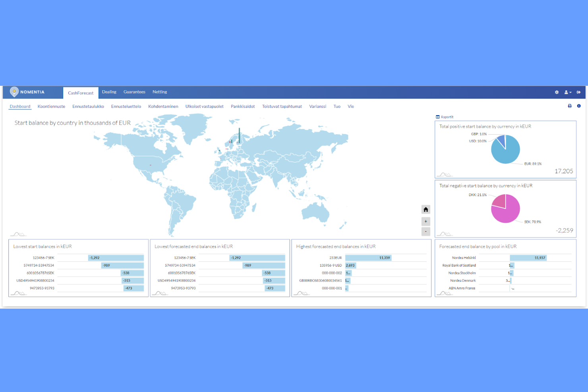This screenshot has height=392, width=588.
Task: Switch to the Dealing tab
Action: tap(109, 92)
